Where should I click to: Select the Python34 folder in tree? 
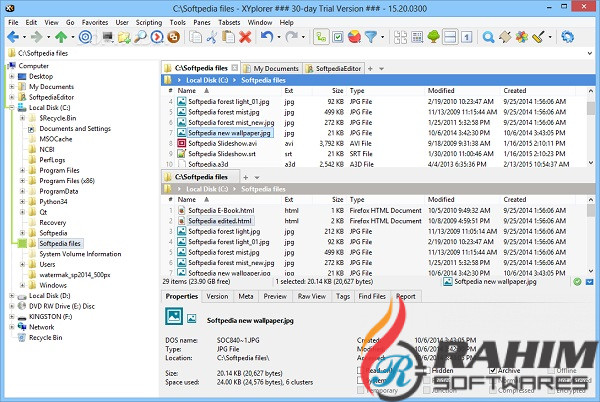[x=53, y=202]
